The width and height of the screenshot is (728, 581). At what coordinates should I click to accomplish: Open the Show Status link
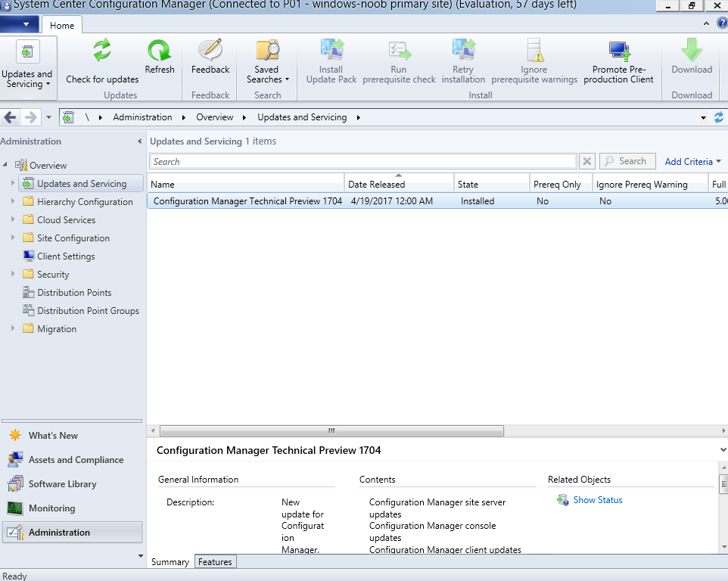pos(598,500)
